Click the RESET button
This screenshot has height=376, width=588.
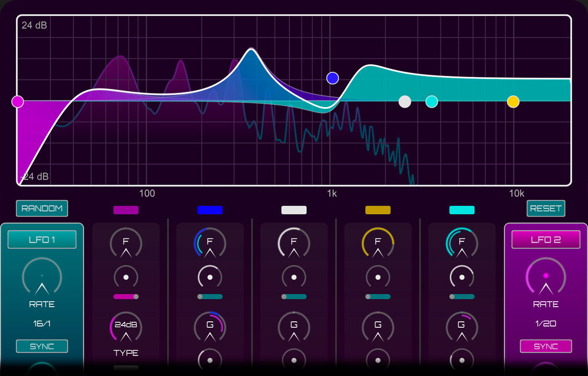pos(546,208)
